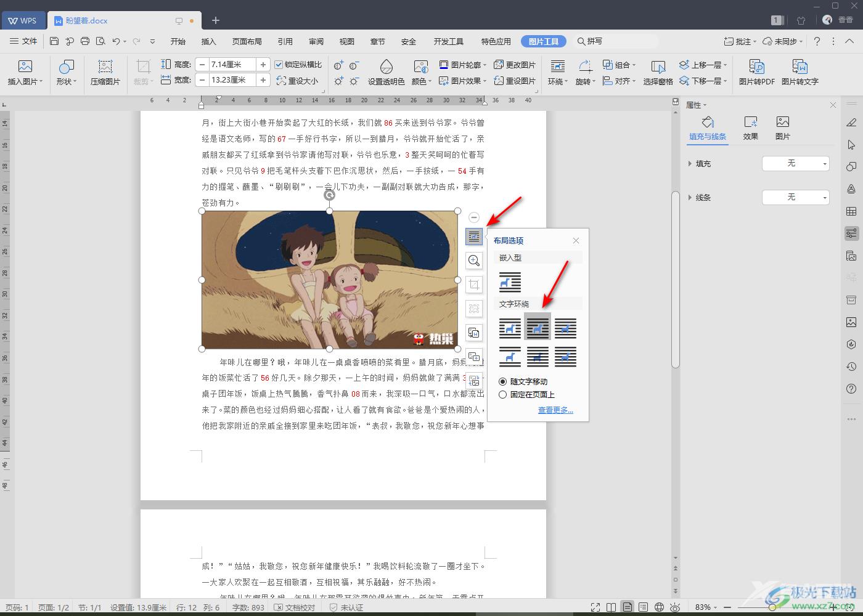The image size is (863, 616).
Task: Click the Comment button
Action: coord(740,41)
